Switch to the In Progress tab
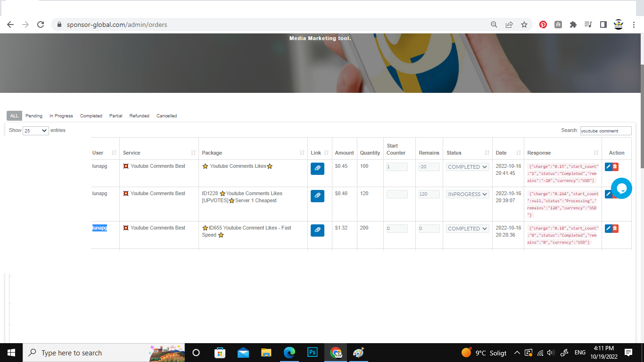 (x=61, y=116)
